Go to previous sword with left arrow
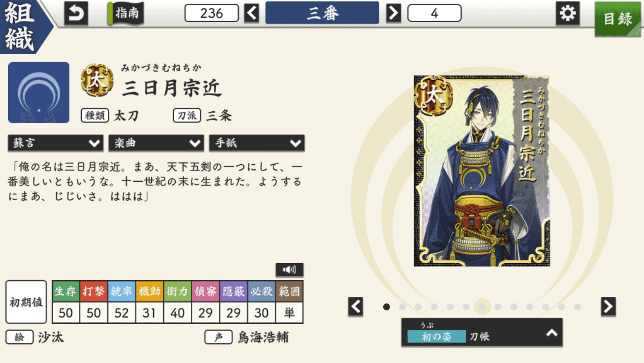Screen dimensions: 644x363 252,13
